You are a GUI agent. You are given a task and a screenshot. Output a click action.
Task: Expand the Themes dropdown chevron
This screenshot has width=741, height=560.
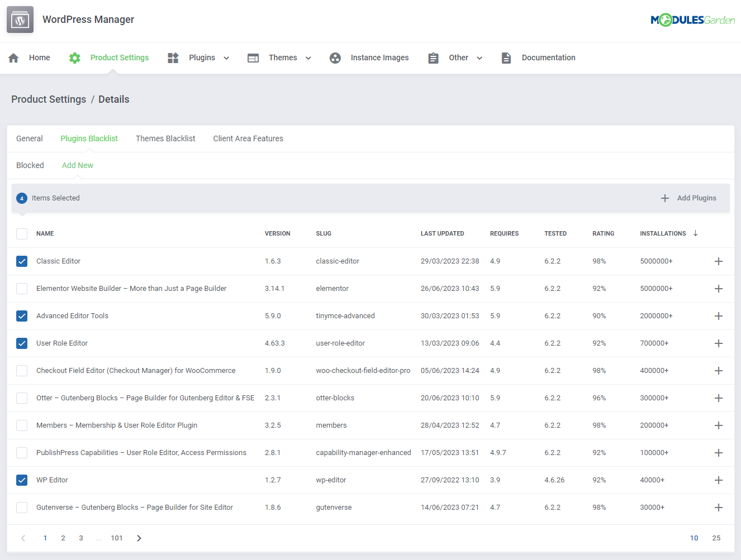pyautogui.click(x=308, y=58)
